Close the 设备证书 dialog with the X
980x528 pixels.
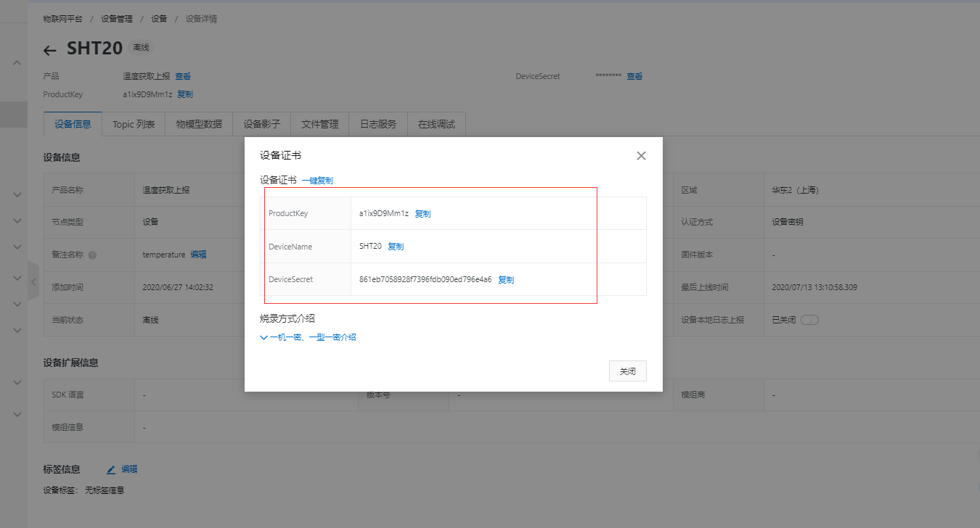pos(641,155)
